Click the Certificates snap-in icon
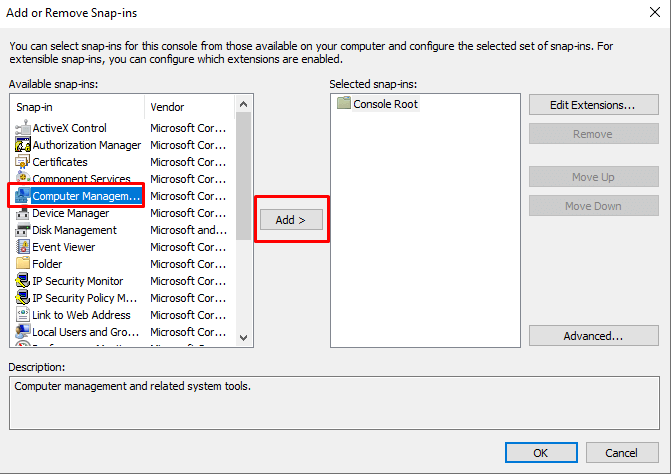Viewport: 671px width, 474px height. (x=23, y=162)
